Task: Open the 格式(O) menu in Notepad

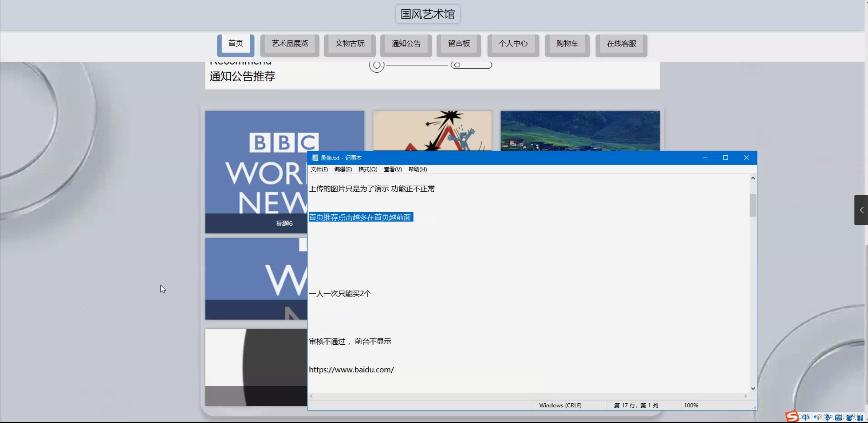Action: click(x=367, y=169)
